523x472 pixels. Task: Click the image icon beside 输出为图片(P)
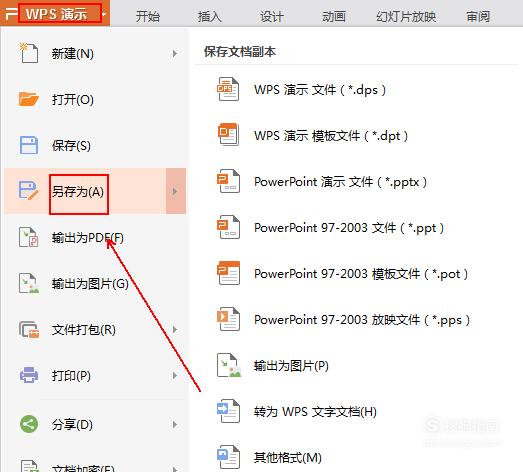point(228,365)
